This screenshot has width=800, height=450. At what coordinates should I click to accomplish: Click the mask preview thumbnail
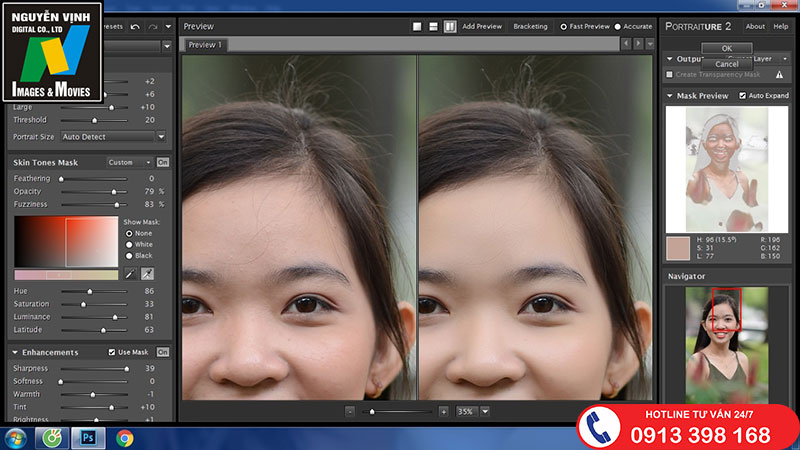pos(727,169)
